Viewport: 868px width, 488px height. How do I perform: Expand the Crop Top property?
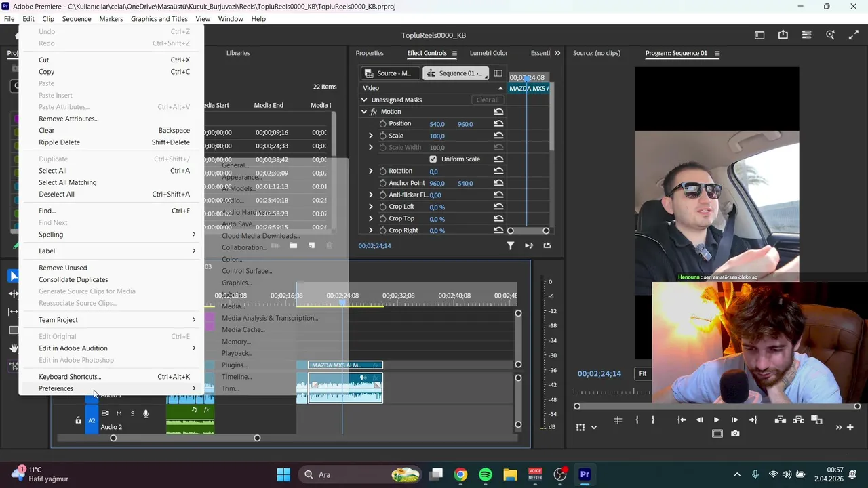tap(370, 219)
